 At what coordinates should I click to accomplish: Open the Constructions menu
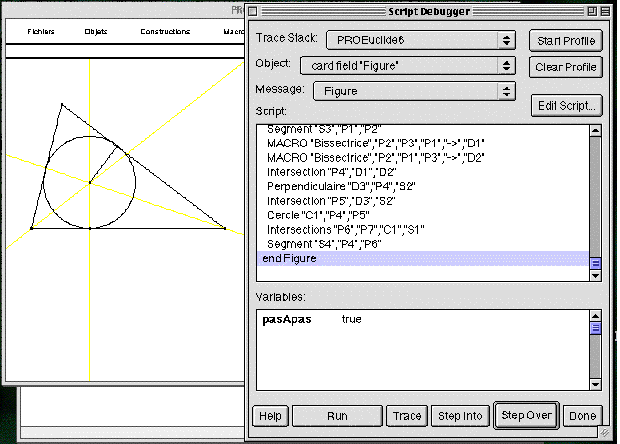tap(165, 32)
